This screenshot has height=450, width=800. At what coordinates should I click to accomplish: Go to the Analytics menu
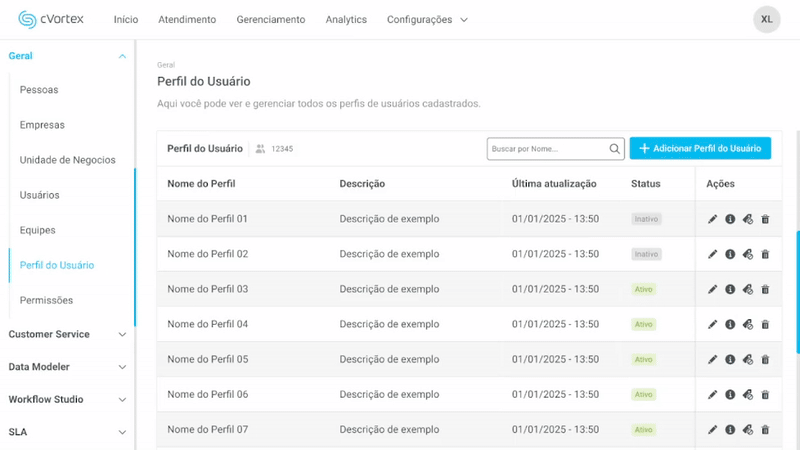(x=346, y=19)
